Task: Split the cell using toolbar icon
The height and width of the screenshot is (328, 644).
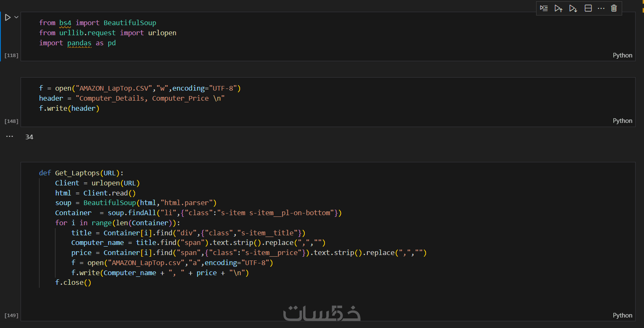Action: pos(588,8)
